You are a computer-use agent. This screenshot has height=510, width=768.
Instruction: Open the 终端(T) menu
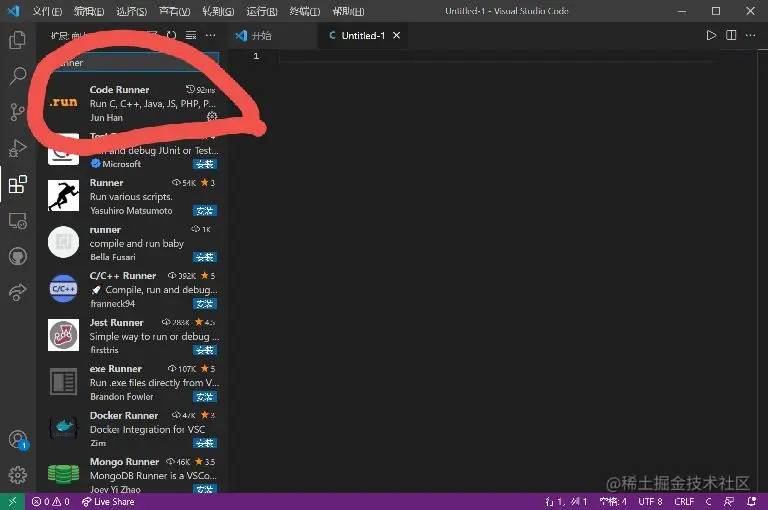point(305,11)
